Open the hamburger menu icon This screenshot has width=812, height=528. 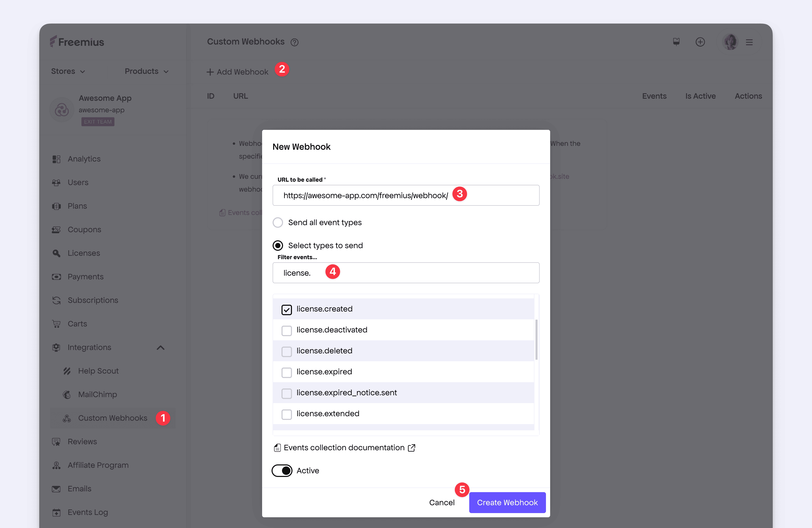[x=749, y=42]
